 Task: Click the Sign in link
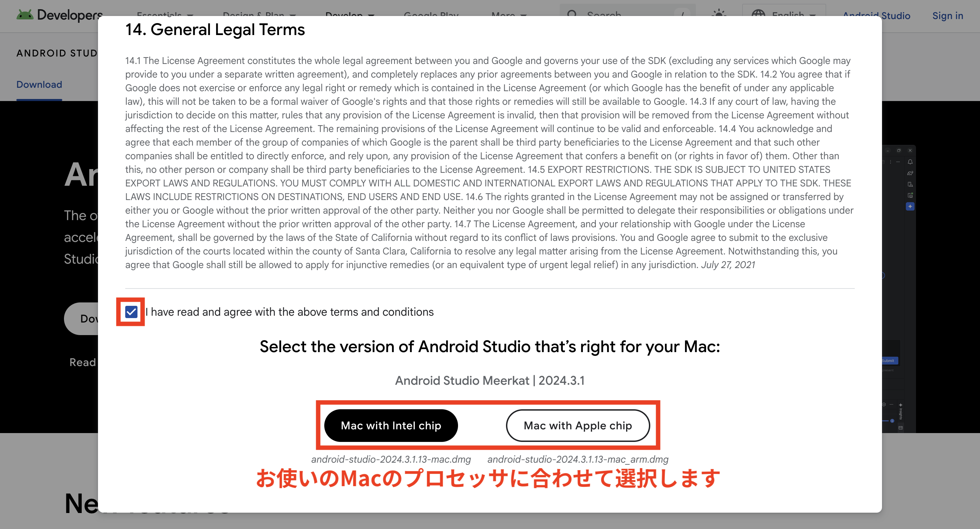tap(947, 16)
